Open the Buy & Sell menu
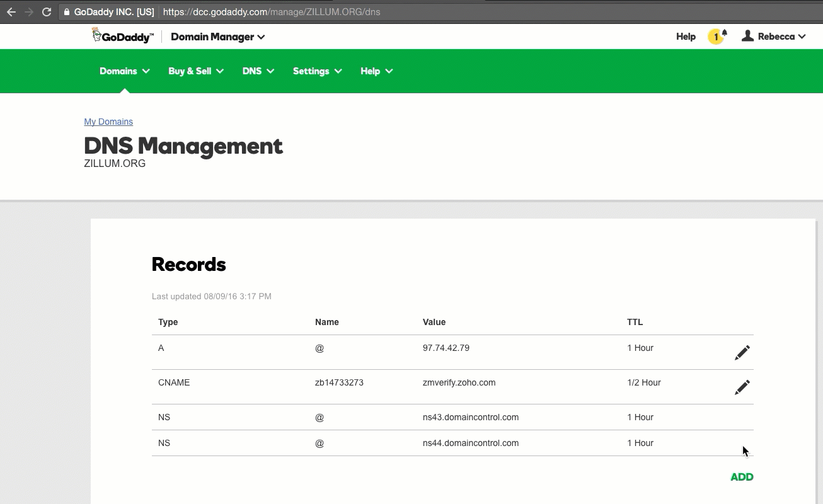This screenshot has height=504, width=823. point(195,71)
